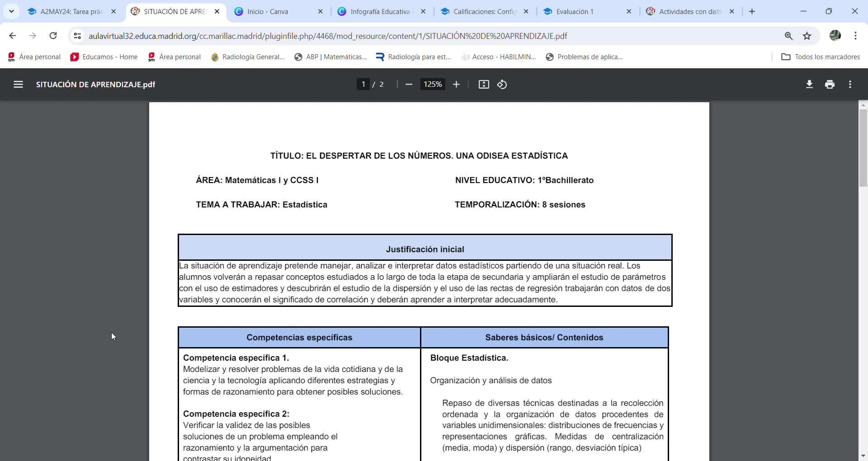Open the Chrome three-dot menu

coord(855,36)
